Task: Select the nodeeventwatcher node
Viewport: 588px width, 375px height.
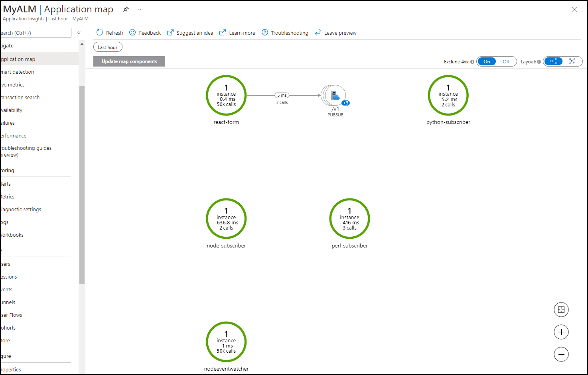Action: point(226,342)
